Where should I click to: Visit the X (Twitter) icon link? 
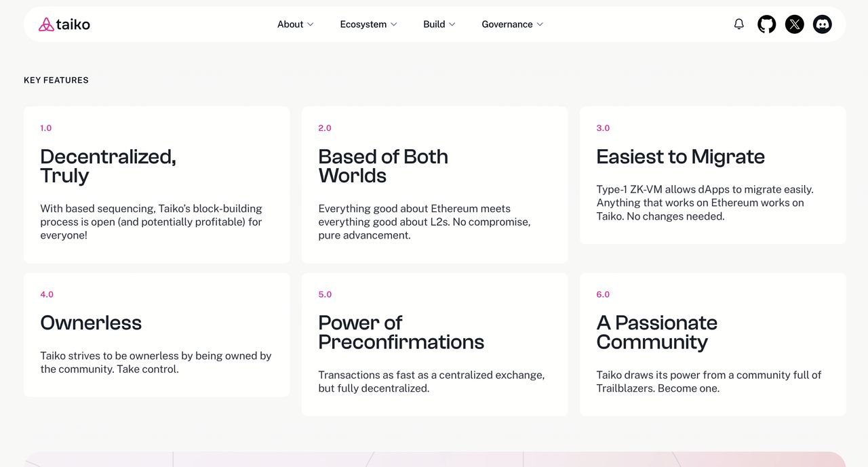pyautogui.click(x=795, y=24)
